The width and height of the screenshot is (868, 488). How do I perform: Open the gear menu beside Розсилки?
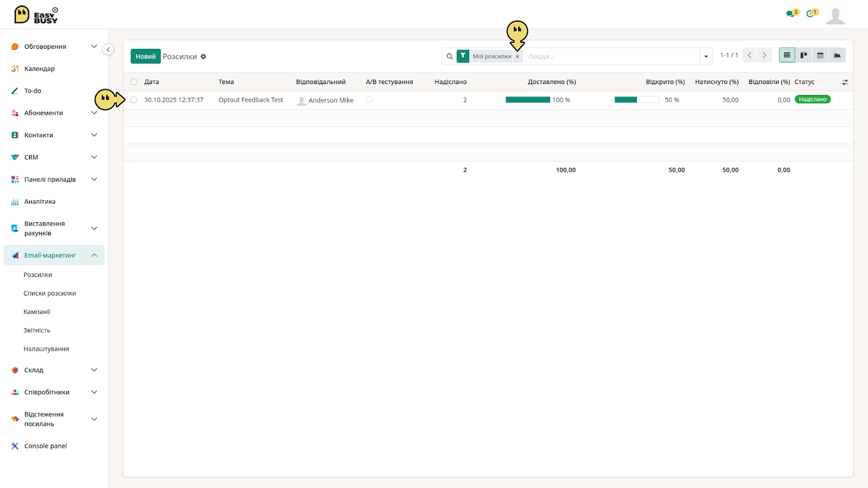pos(203,56)
